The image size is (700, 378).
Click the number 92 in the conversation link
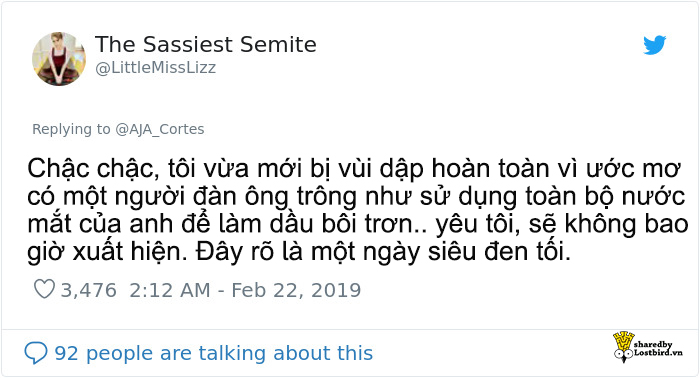pos(66,353)
